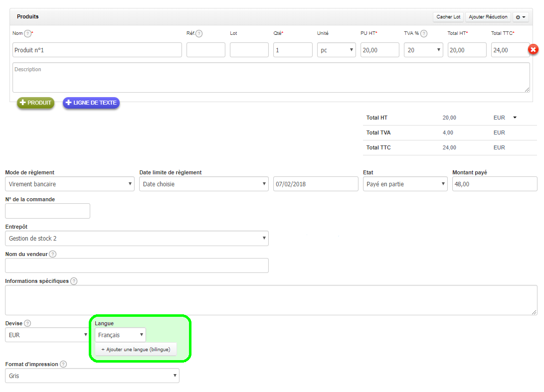Click help icon next to Devise
544x392 pixels.
27,323
